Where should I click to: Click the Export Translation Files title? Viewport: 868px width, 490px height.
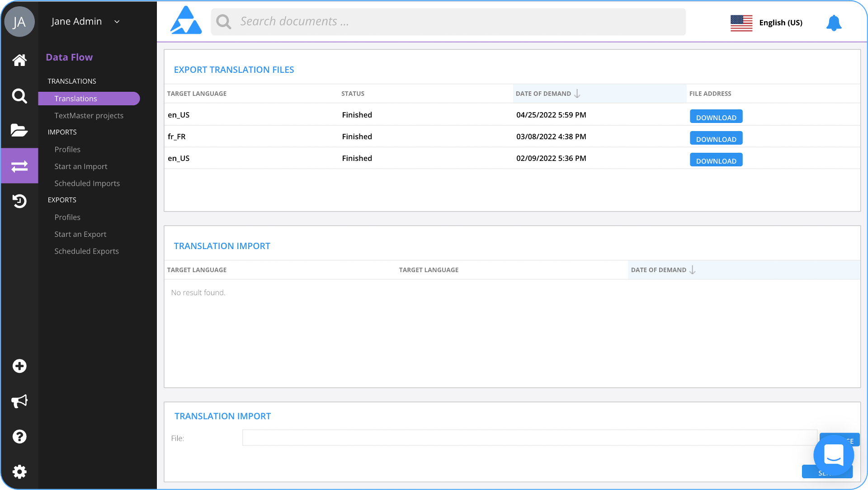[x=234, y=70]
